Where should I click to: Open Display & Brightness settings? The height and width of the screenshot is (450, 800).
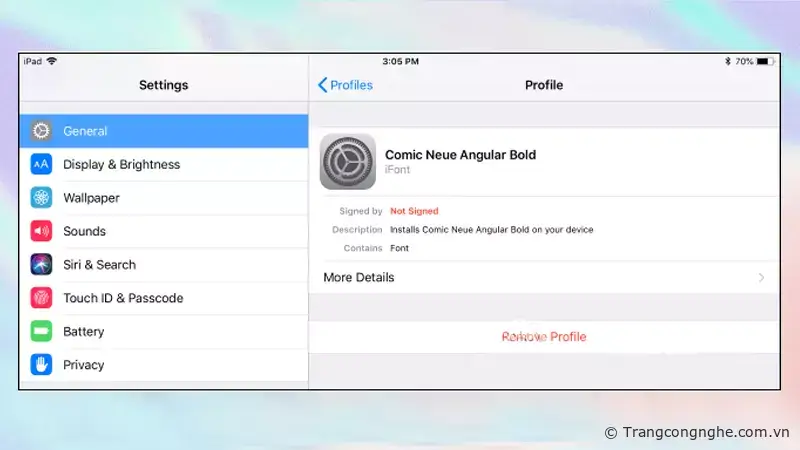pyautogui.click(x=121, y=164)
